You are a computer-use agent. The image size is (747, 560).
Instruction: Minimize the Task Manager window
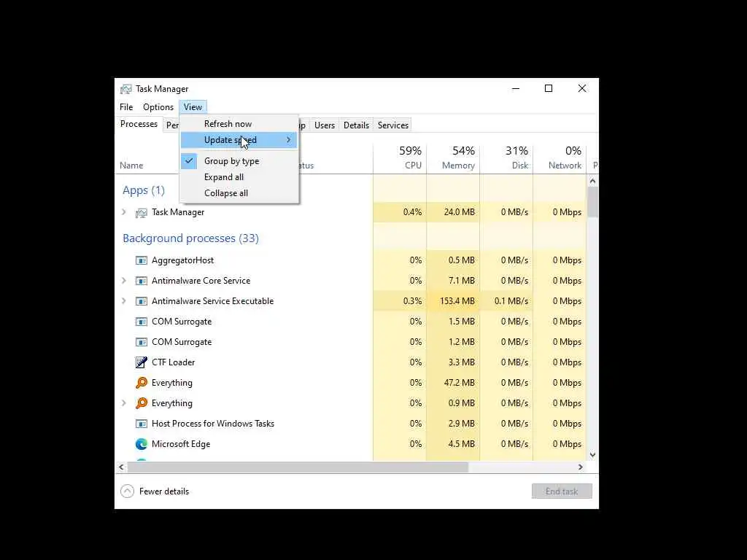(516, 88)
